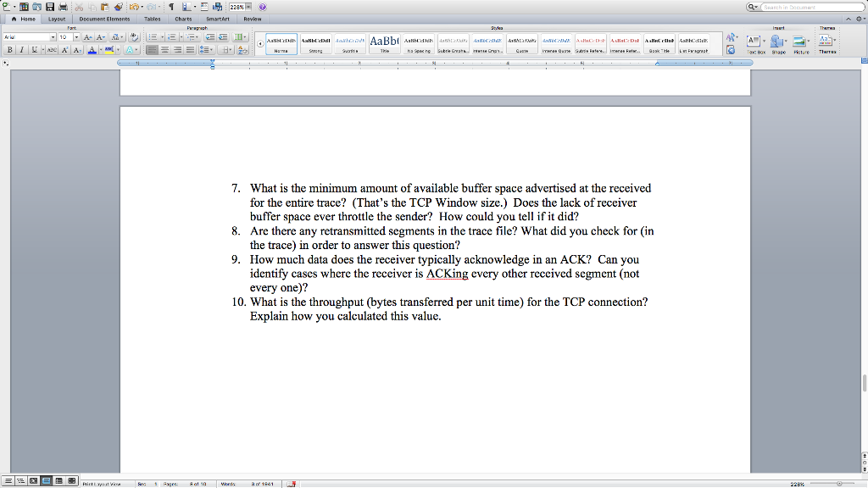Screen dimensions: 868x488
Task: Adjust the zoom percentage control
Action: click(240, 6)
